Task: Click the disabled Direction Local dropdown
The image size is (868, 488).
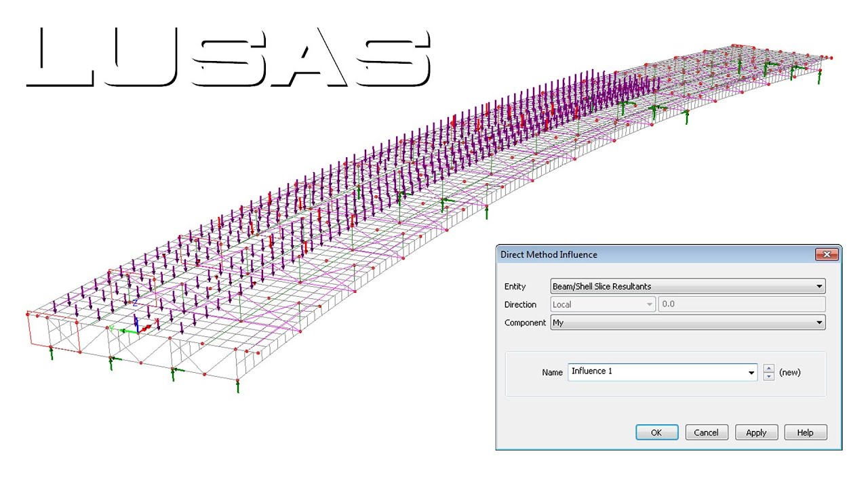Action: 604,304
